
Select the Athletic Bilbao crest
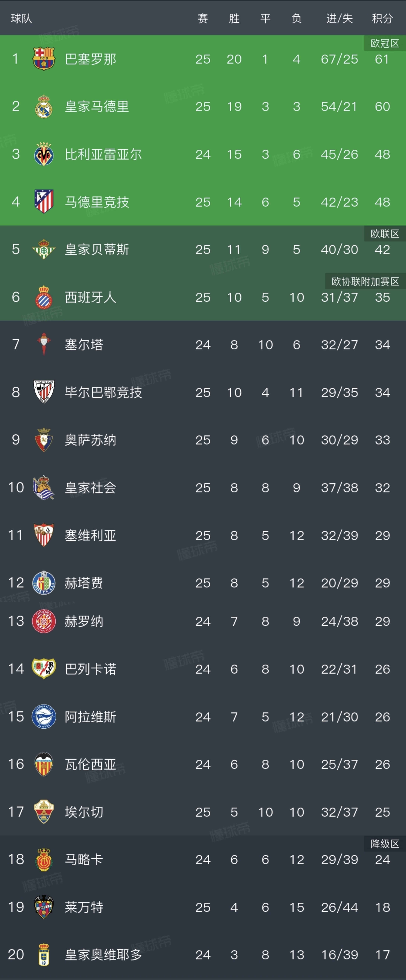tap(44, 392)
